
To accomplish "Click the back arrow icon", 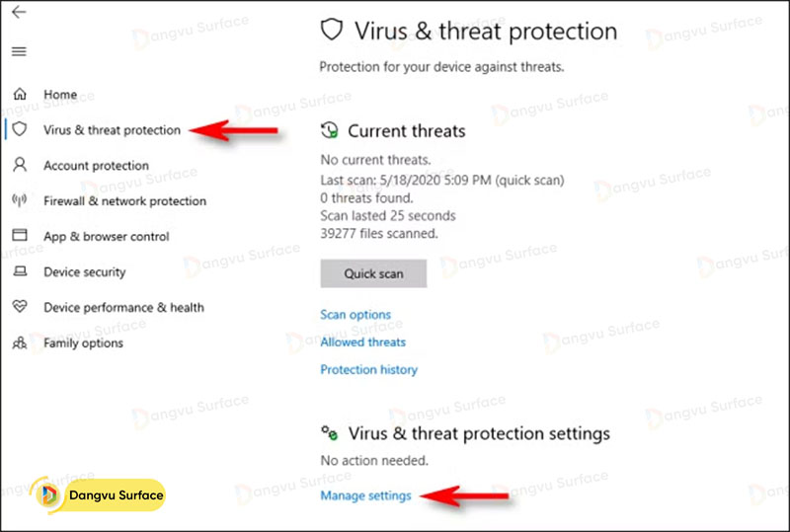I will pos(19,13).
